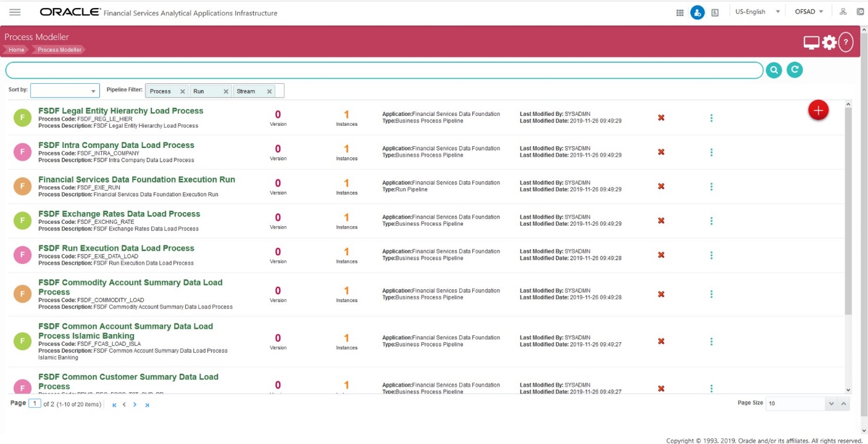Delete FSDF Legal Entity Hierarchy Load Process
Viewport: 868px width, 444px height.
coord(661,117)
